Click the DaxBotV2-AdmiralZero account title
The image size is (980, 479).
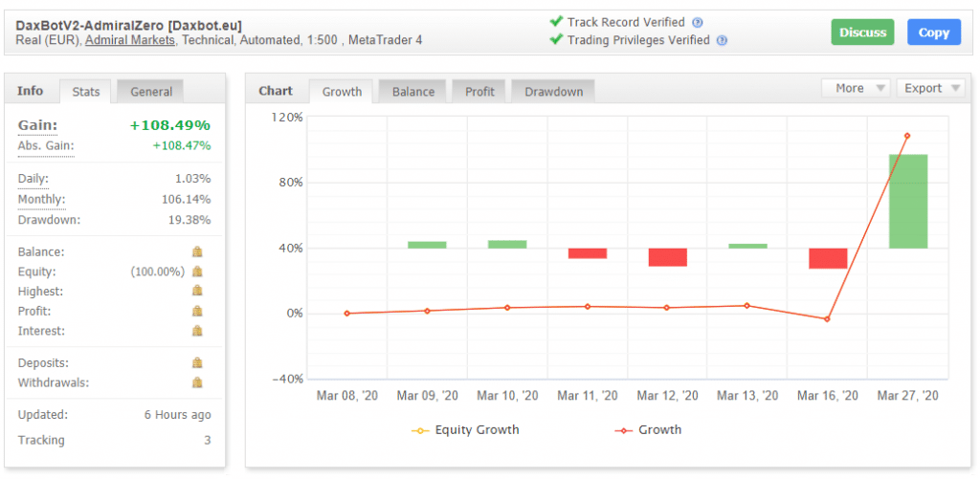[129, 26]
